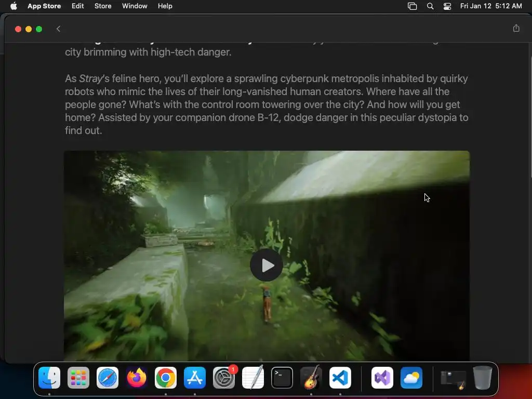
Task: Click the paragraph beginning "As Stray's feline hero"
Action: point(267,104)
